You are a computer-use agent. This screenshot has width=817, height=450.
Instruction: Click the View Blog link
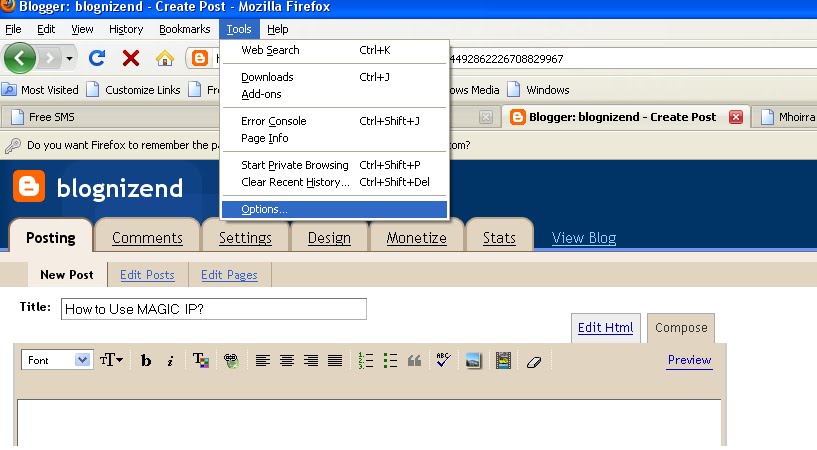[x=584, y=238]
